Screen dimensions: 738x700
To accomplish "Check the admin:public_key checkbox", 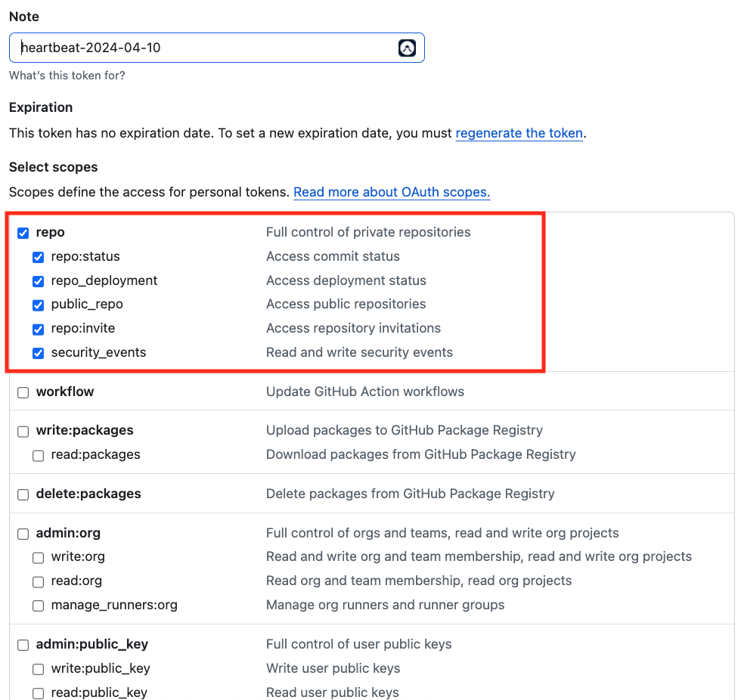I will pos(23,645).
